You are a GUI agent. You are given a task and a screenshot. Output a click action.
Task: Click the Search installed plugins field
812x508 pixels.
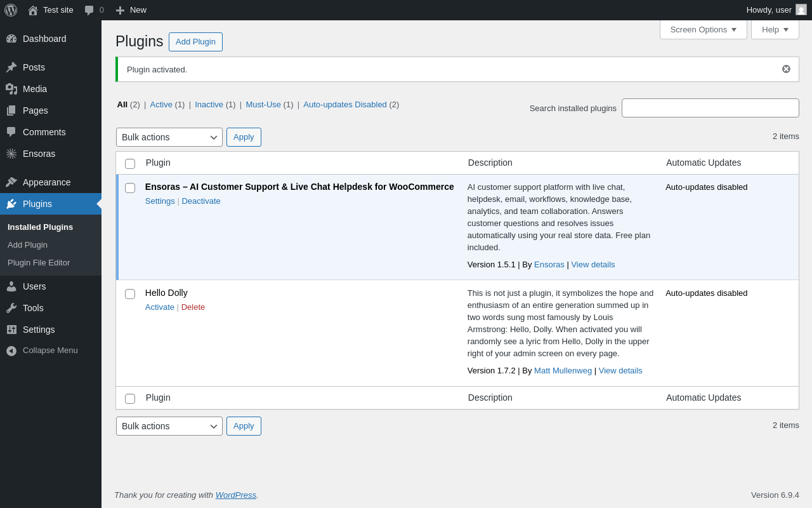pyautogui.click(x=710, y=108)
